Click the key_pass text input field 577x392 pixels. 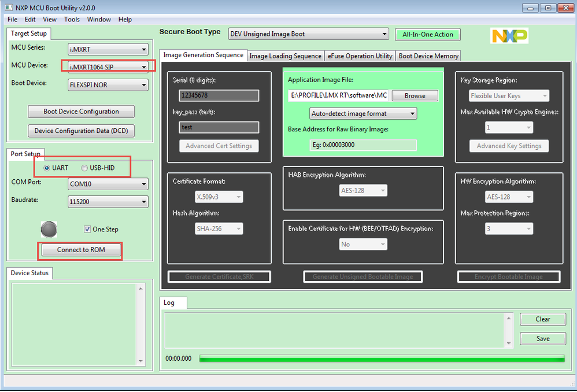pos(219,127)
